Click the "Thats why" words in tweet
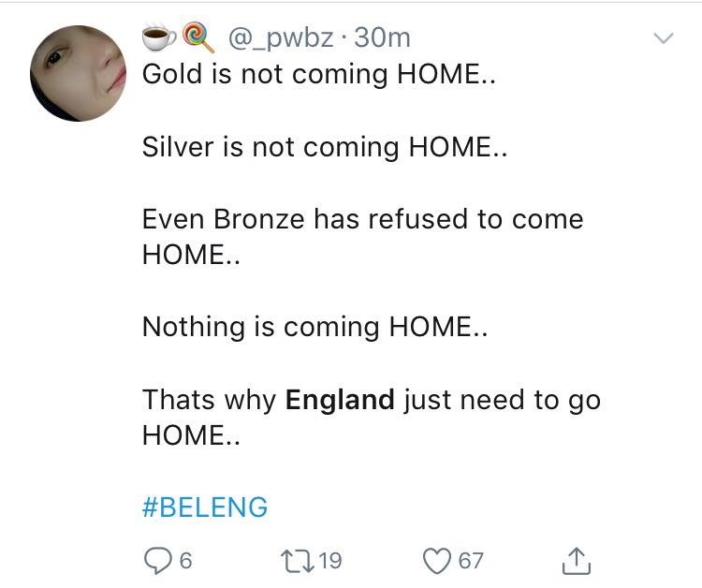This screenshot has width=702, height=588. click(x=209, y=400)
